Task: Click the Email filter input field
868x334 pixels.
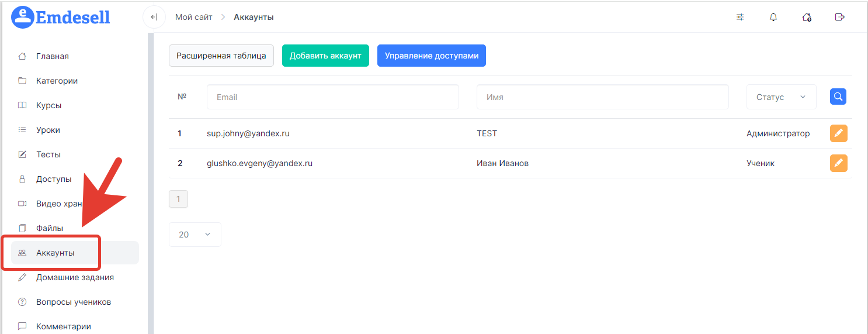Action: [332, 97]
